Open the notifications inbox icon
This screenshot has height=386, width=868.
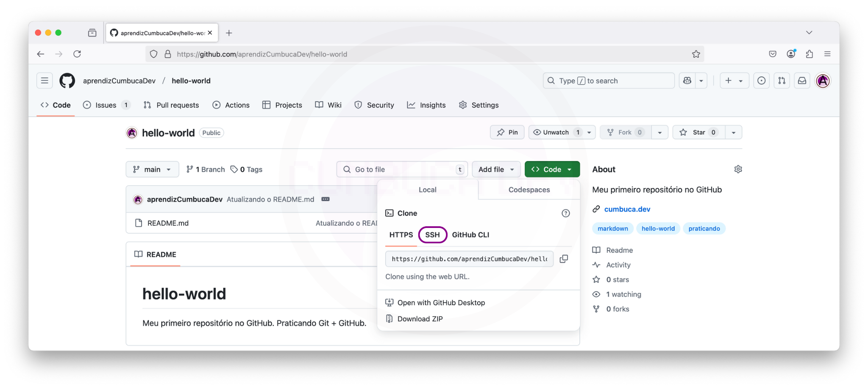click(802, 81)
